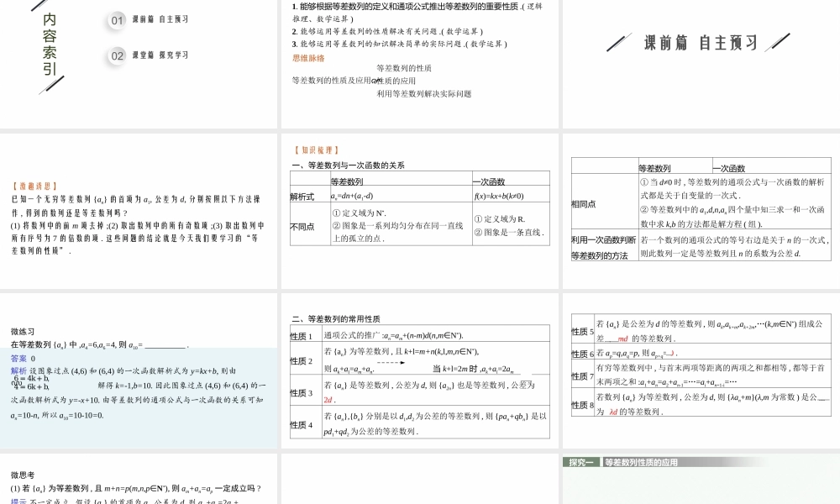
Task: Click the 利用一次函数判断等差数列的方法 cell
Action: pos(605,247)
